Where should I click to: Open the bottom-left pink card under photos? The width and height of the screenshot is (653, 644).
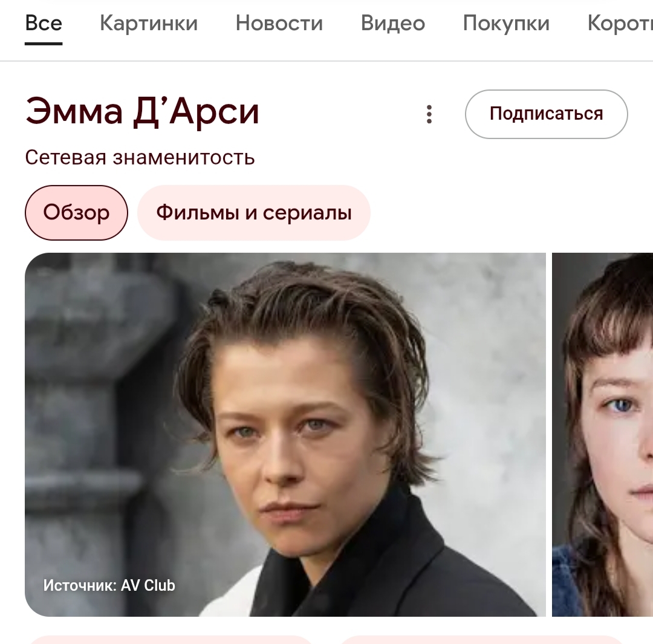[x=171, y=640]
